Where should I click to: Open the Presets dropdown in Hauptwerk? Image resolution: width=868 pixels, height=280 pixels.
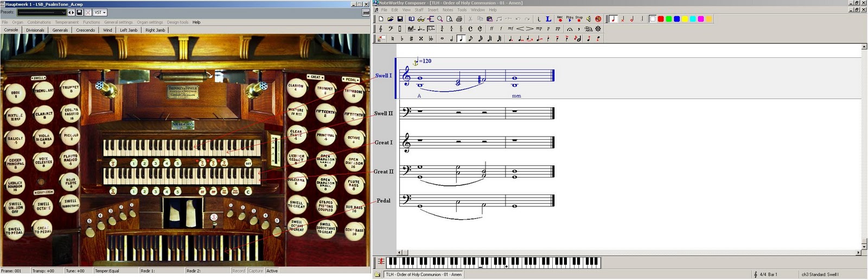[41, 12]
